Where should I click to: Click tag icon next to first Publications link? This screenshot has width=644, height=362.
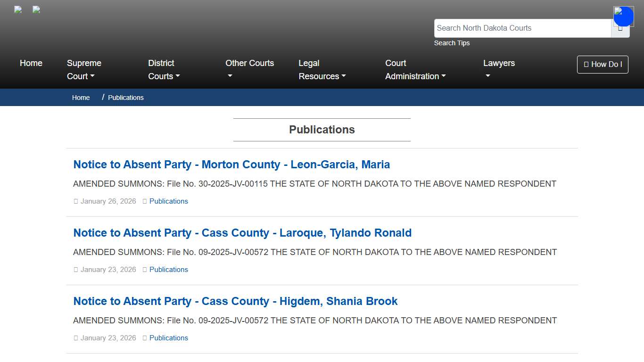pyautogui.click(x=144, y=201)
